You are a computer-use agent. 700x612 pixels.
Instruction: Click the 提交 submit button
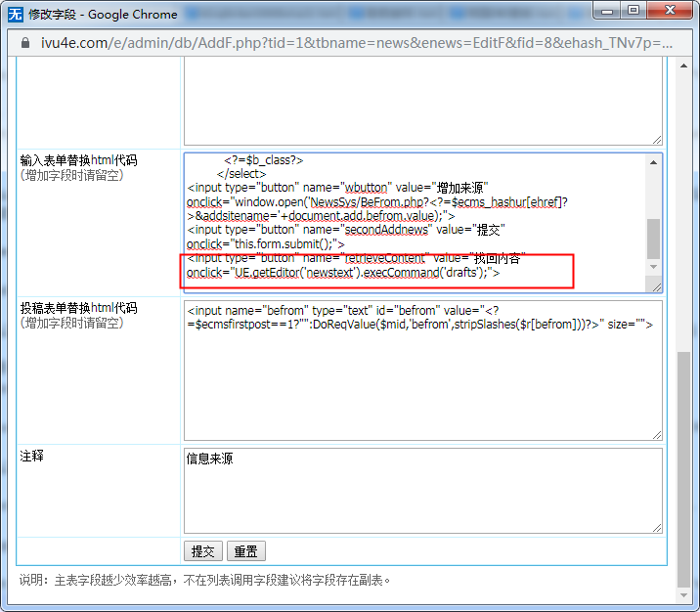tap(202, 551)
